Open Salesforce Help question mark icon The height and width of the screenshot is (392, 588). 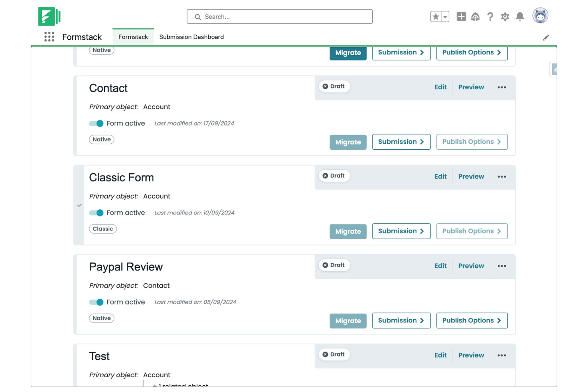490,17
